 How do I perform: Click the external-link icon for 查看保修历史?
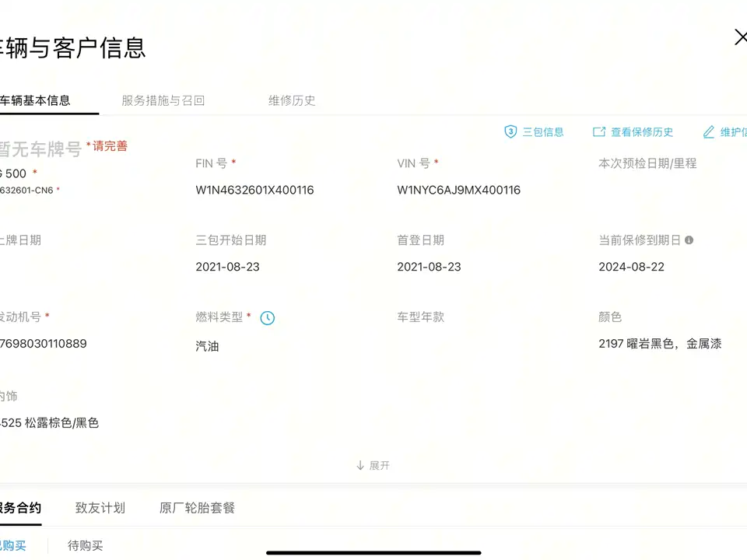599,132
